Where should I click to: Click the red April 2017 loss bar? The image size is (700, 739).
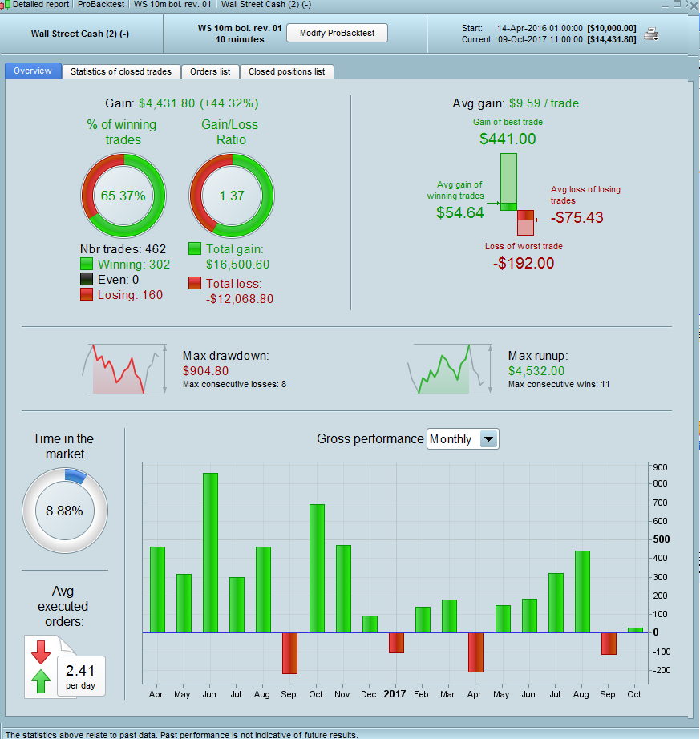click(475, 652)
